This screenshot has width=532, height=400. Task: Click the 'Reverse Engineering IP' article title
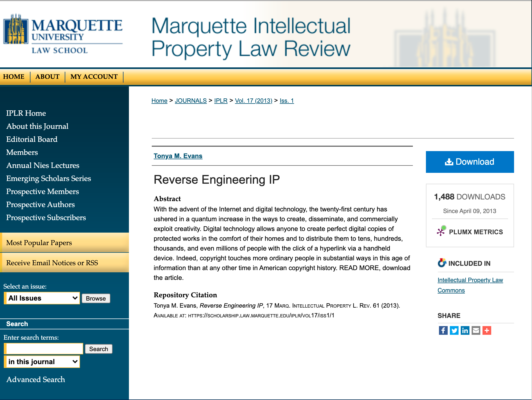(216, 180)
